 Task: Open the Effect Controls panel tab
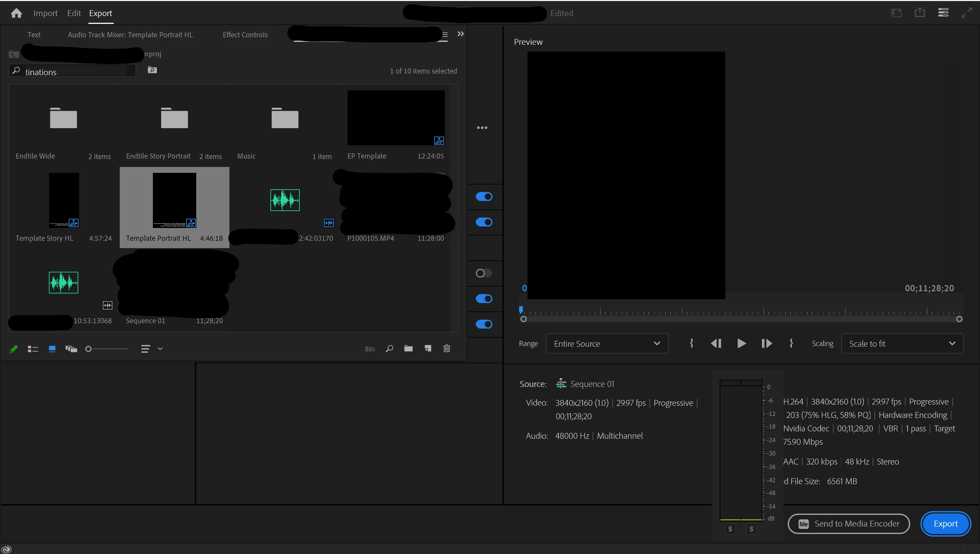(245, 35)
